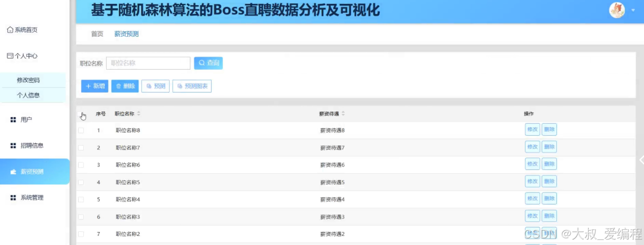Click the 职位名称2 cell

coord(128,234)
